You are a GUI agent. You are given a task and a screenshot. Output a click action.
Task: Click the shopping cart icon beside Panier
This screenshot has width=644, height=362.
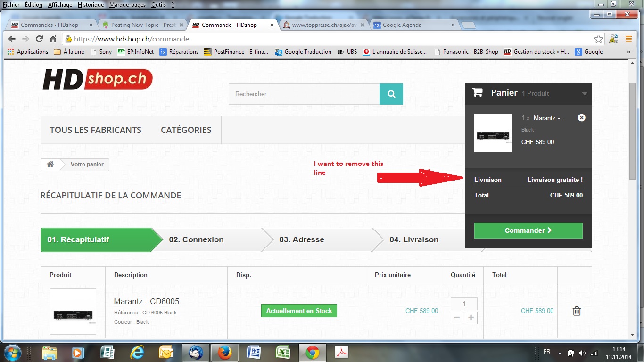478,93
